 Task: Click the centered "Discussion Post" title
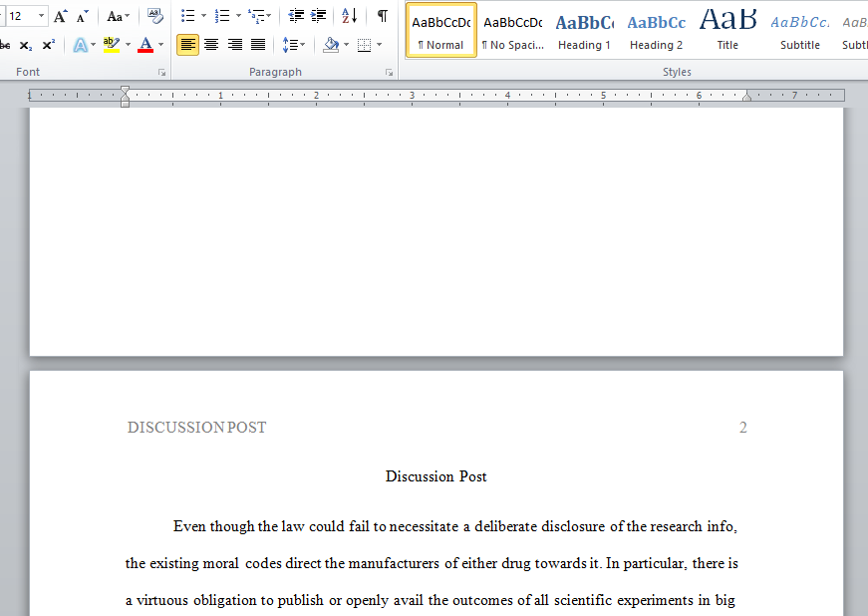[x=436, y=476]
